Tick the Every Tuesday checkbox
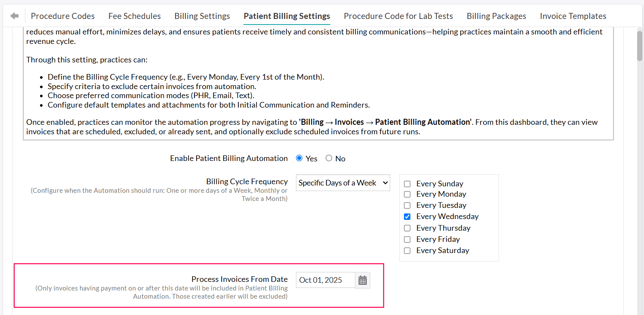This screenshot has height=315, width=644. tap(407, 206)
